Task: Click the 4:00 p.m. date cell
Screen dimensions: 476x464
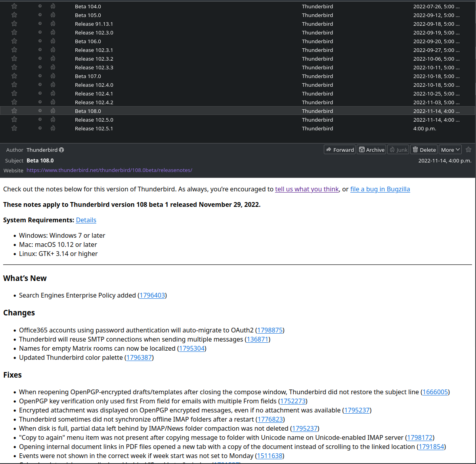Action: (x=424, y=128)
